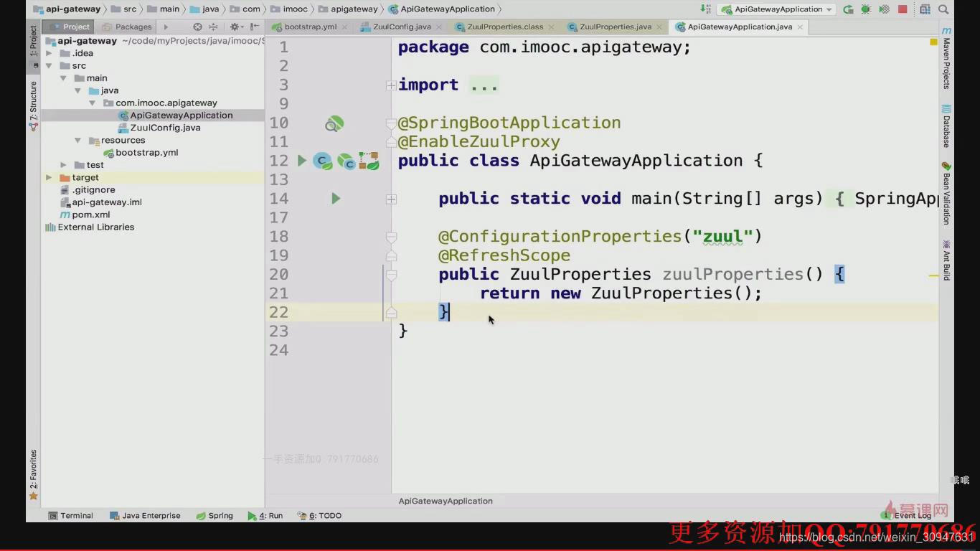The image size is (980, 551).
Task: Switch to ZuulProperties.class editor tab
Action: click(x=504, y=27)
